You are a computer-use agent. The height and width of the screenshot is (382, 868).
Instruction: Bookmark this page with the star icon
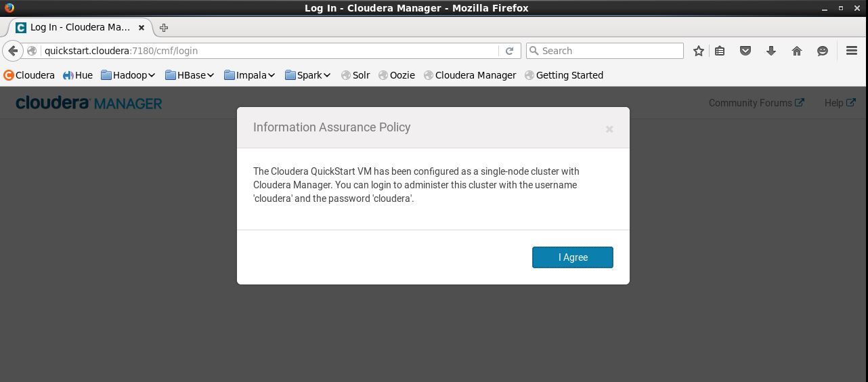699,51
